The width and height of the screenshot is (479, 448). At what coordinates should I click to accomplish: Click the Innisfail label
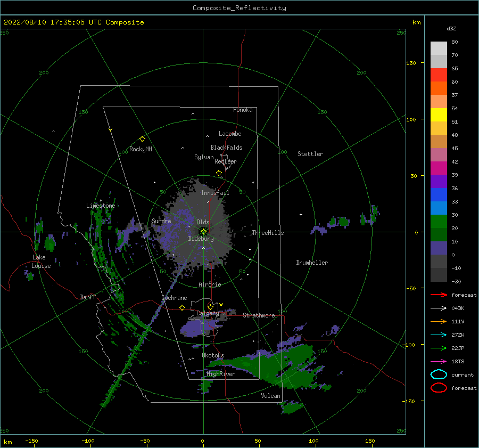(x=215, y=193)
